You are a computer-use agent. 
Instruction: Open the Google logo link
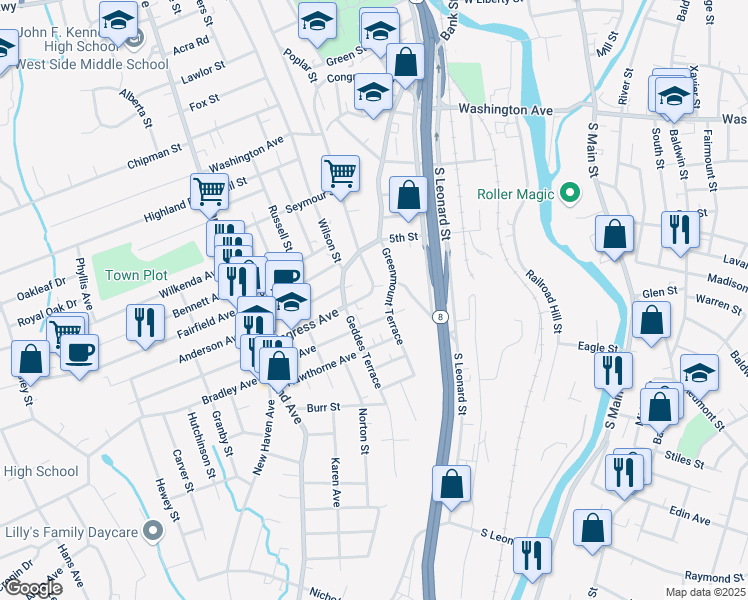point(33,589)
